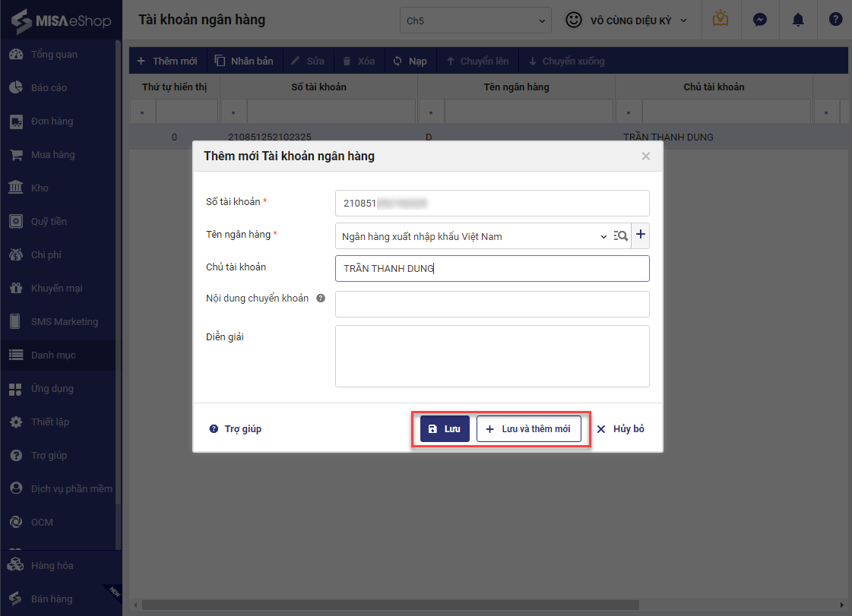The width and height of the screenshot is (852, 616).
Task: Click the OCM swirl icon
Action: point(16,522)
